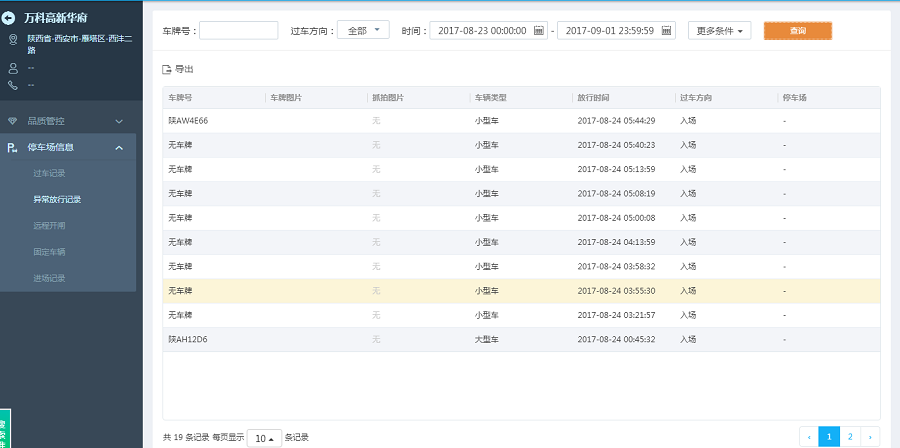Click the 大型车 vehicle type cell
900x448 pixels.
tap(487, 340)
